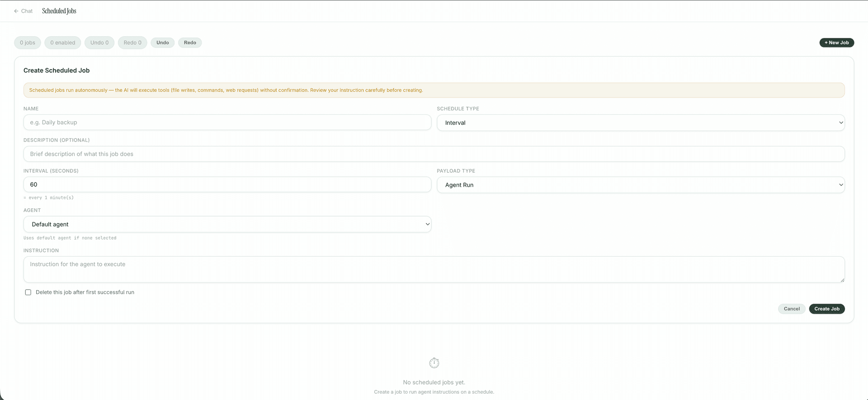868x400 pixels.
Task: Click the back arrow to Chat
Action: click(16, 11)
